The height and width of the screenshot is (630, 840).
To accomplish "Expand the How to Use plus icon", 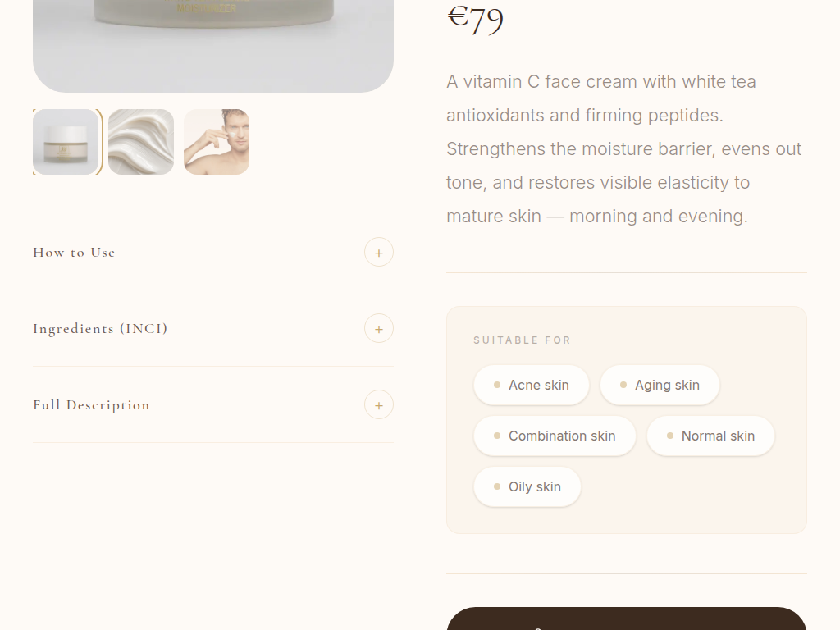I will pos(378,253).
